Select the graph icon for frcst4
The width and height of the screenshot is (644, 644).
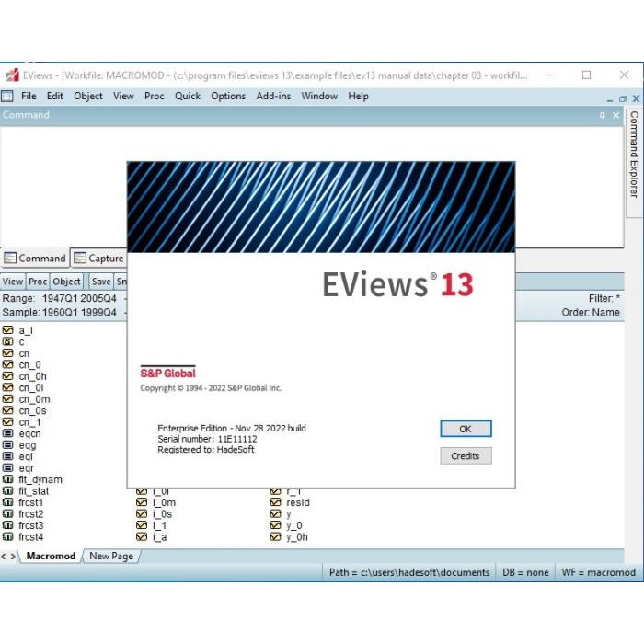point(7,536)
